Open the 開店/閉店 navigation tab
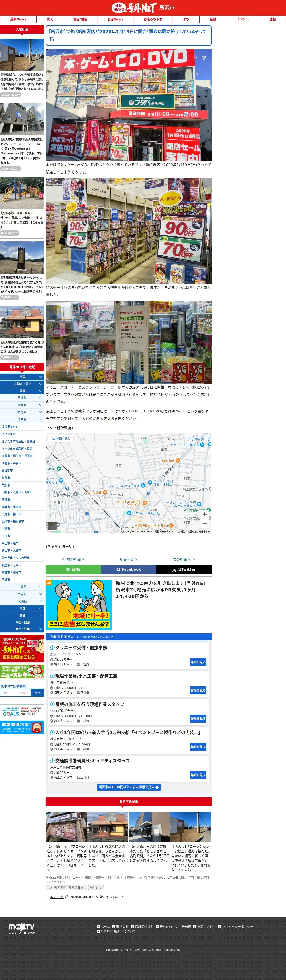 [80, 19]
